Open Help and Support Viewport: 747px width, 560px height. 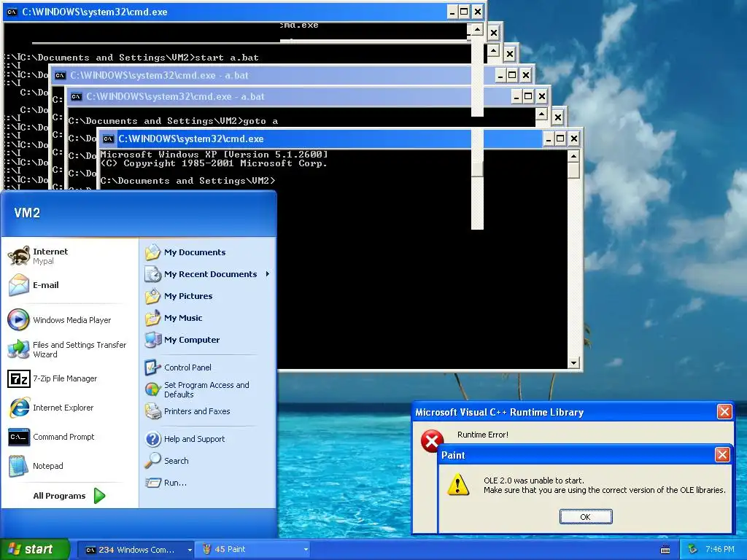pyautogui.click(x=208, y=439)
